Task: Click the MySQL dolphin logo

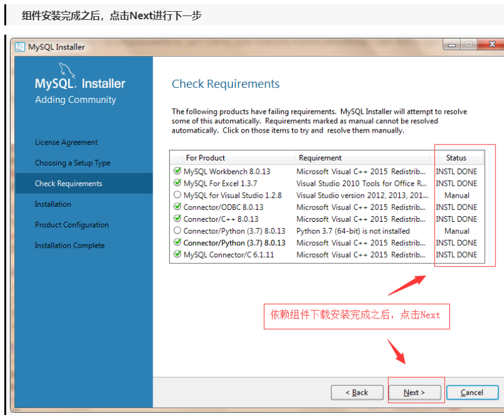Action: (x=67, y=71)
